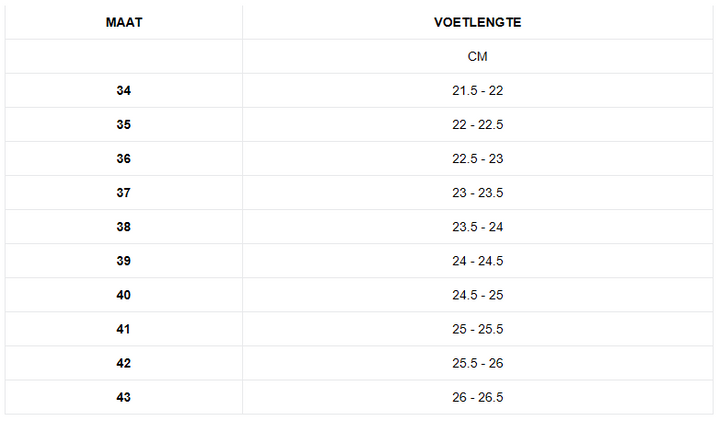Click the size 38 cell

(x=124, y=227)
